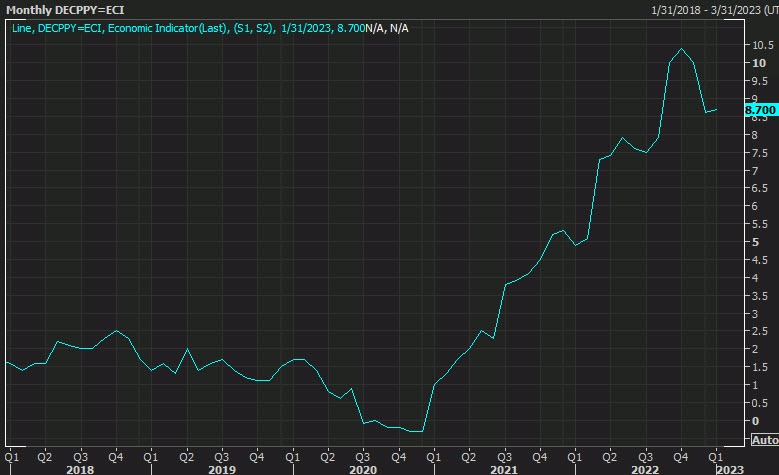Click the 0 value on price axis
This screenshot has height=475, width=779.
(755, 420)
